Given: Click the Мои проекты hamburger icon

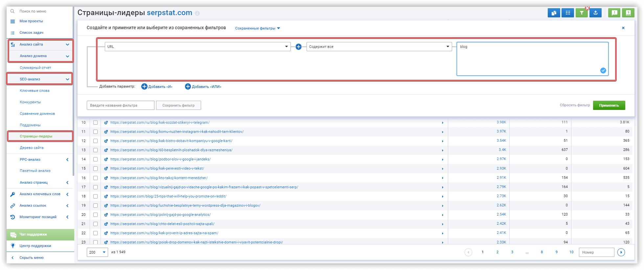Looking at the screenshot, I should click(x=12, y=21).
